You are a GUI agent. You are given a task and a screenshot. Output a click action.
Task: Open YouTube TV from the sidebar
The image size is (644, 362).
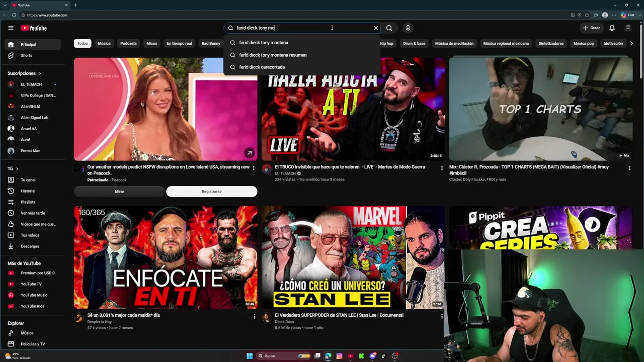coord(34,284)
